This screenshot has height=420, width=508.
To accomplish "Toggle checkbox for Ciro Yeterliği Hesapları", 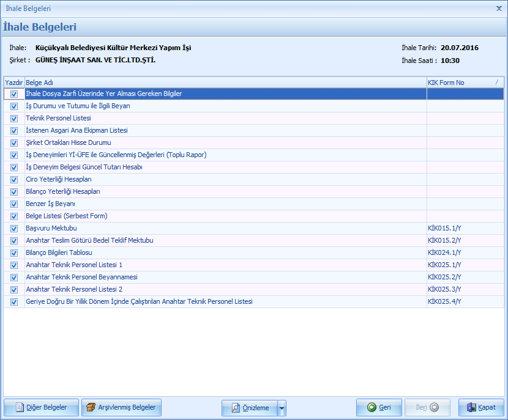I will tap(13, 180).
